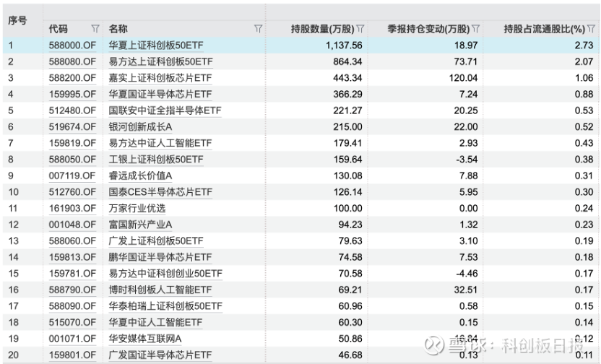Open fund code 588050.OF link
Screen dimensions: 601x364
[x=72, y=160]
